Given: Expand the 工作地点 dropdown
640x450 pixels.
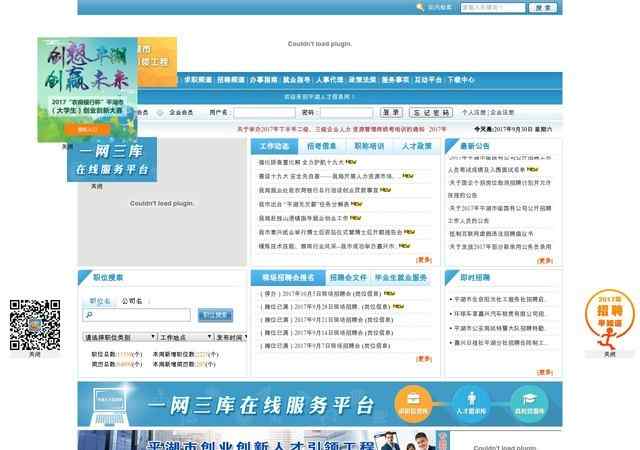Looking at the screenshot, I should click(x=185, y=338).
